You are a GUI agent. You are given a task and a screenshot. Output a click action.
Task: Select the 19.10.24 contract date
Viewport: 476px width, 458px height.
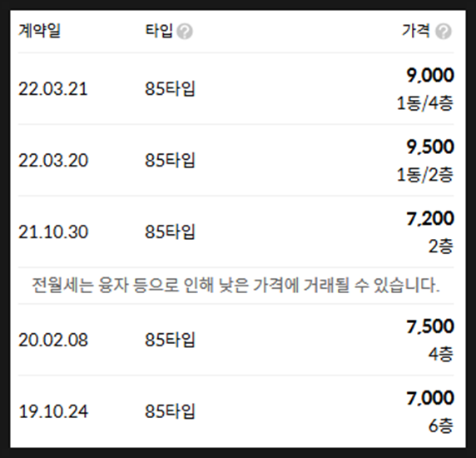click(x=53, y=411)
